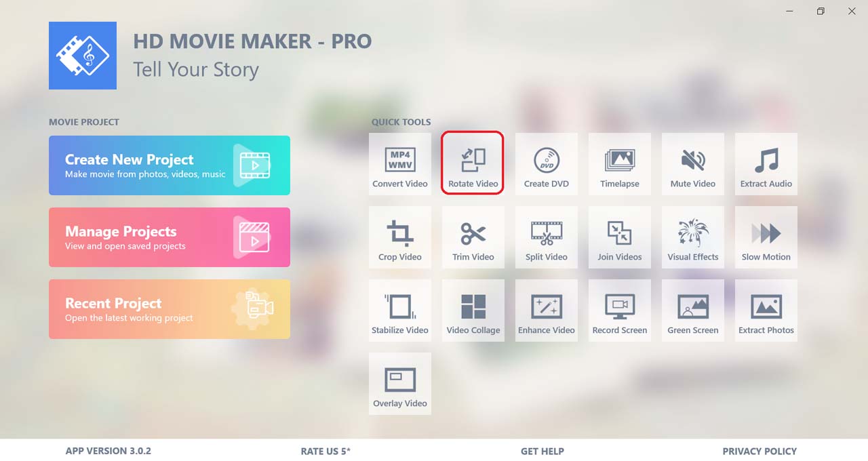Select the Rotate Video tool

(x=473, y=164)
